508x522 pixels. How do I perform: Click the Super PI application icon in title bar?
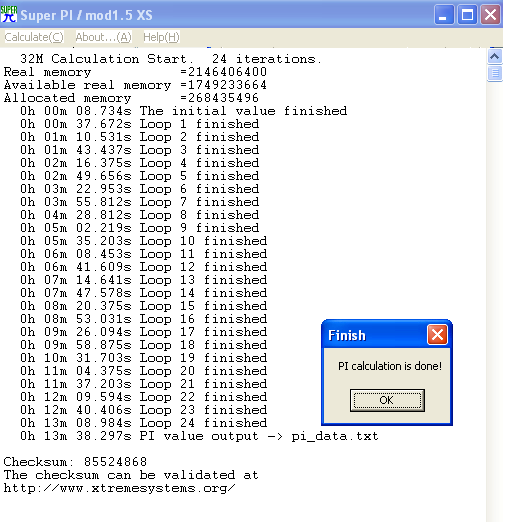(x=9, y=14)
